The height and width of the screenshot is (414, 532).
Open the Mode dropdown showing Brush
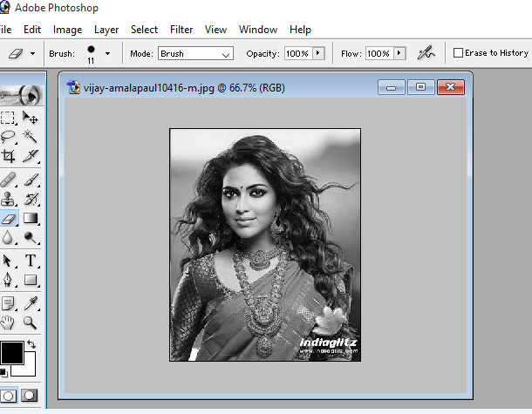click(195, 53)
